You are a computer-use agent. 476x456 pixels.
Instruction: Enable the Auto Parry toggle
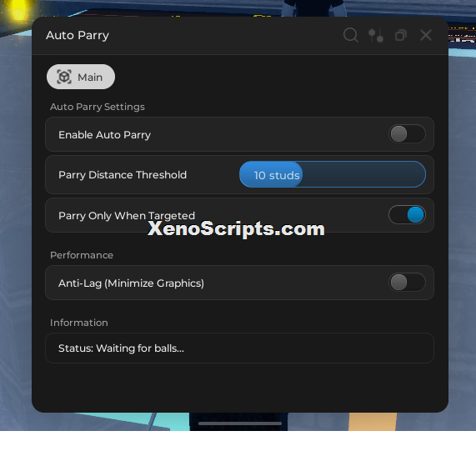[x=407, y=134]
